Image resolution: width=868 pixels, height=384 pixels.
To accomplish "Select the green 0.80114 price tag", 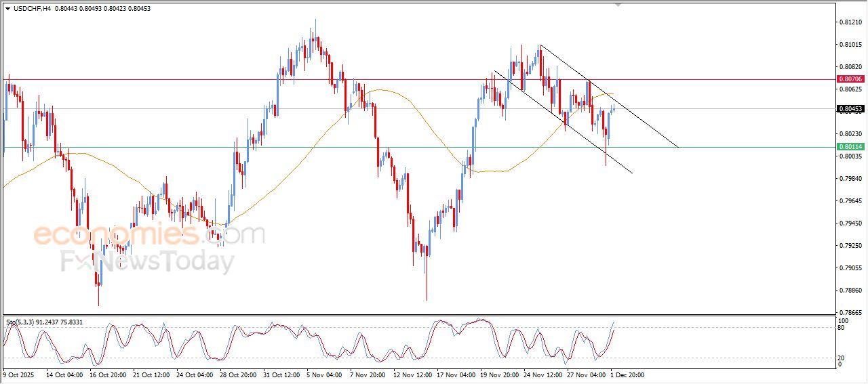I will (x=850, y=147).
